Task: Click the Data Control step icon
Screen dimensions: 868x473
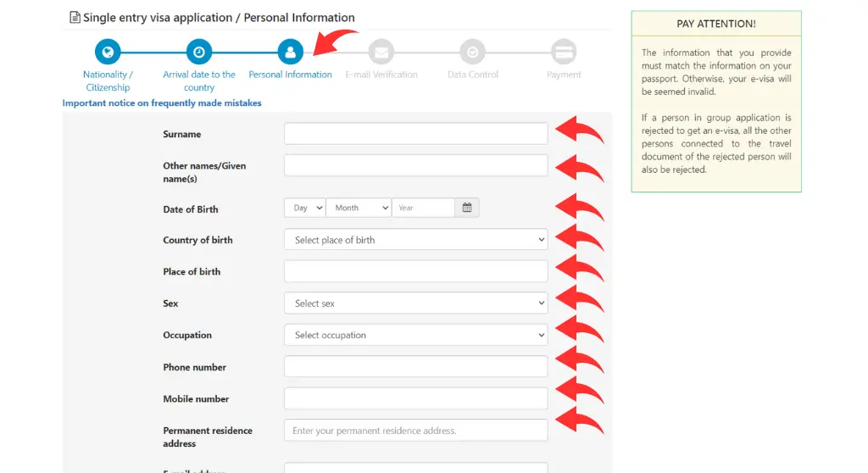Action: tap(473, 52)
